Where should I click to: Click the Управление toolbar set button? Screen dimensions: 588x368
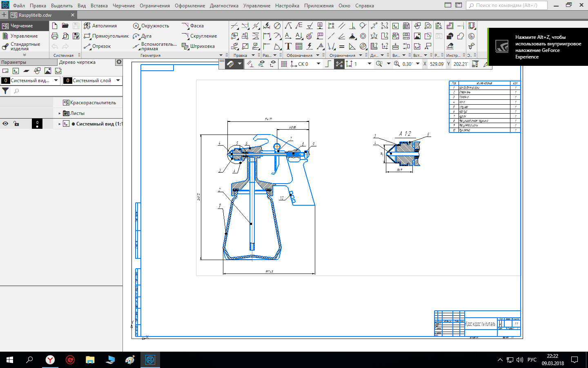click(x=24, y=36)
